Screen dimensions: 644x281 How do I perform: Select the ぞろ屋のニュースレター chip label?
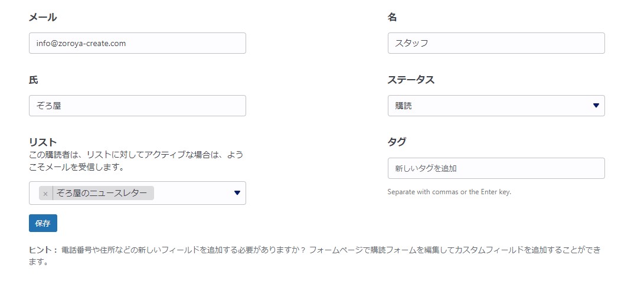[102, 193]
